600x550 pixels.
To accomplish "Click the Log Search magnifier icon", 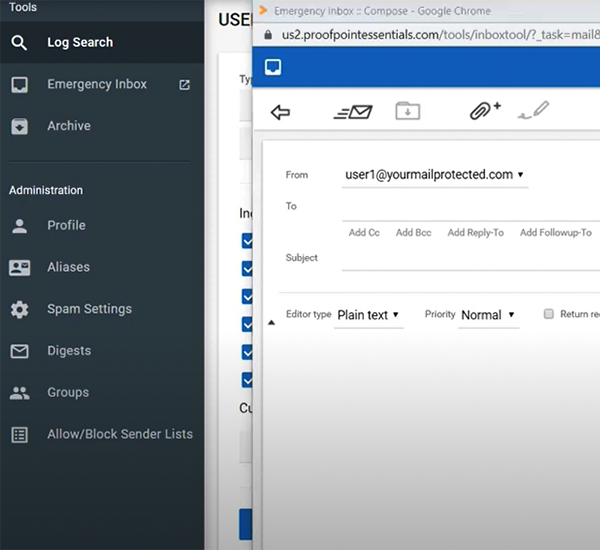I will pos(19,42).
